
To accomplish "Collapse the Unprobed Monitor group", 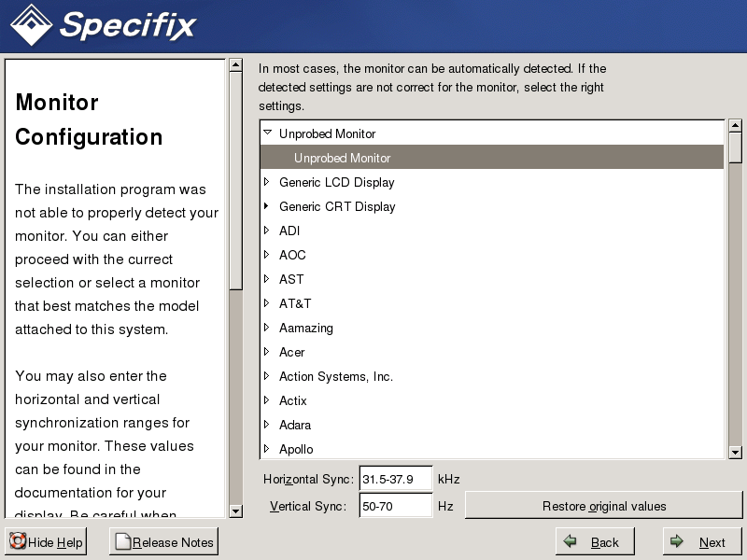I will 267,133.
